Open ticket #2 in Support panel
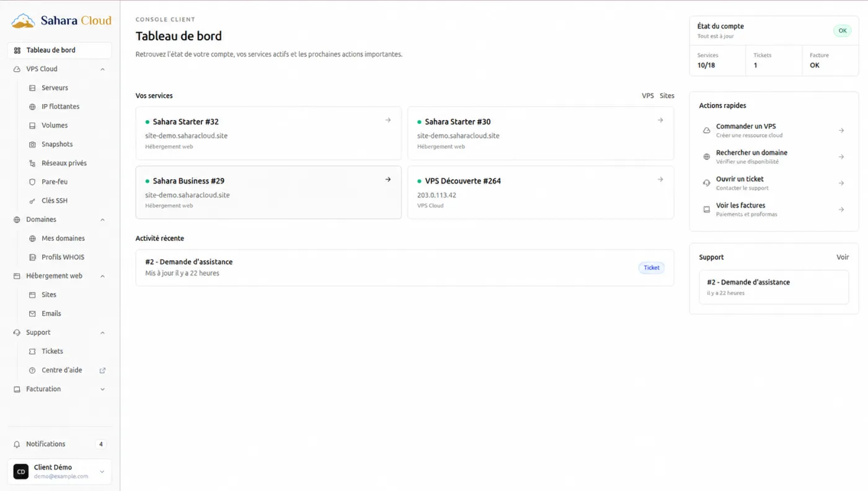Screen dimensions: 868x491 774,287
